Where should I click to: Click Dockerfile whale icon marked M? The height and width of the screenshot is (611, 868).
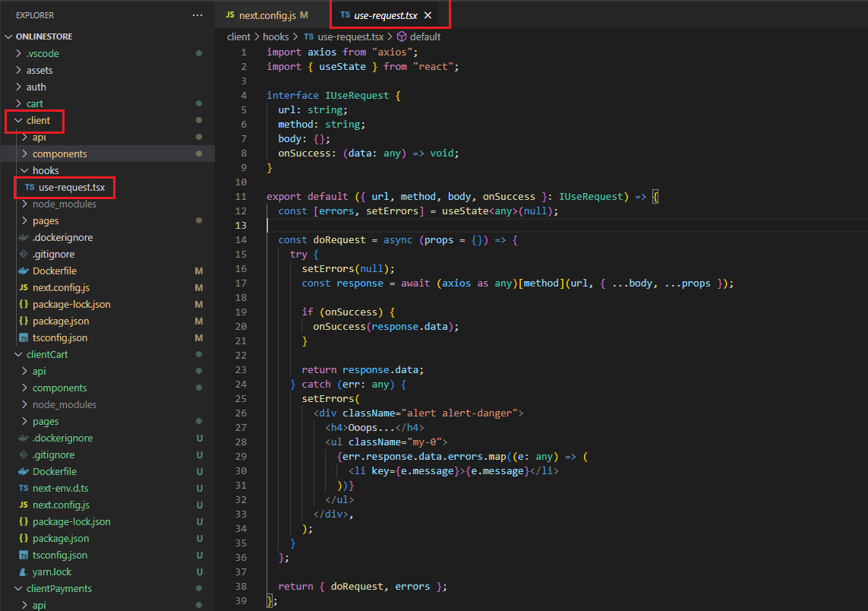[24, 271]
